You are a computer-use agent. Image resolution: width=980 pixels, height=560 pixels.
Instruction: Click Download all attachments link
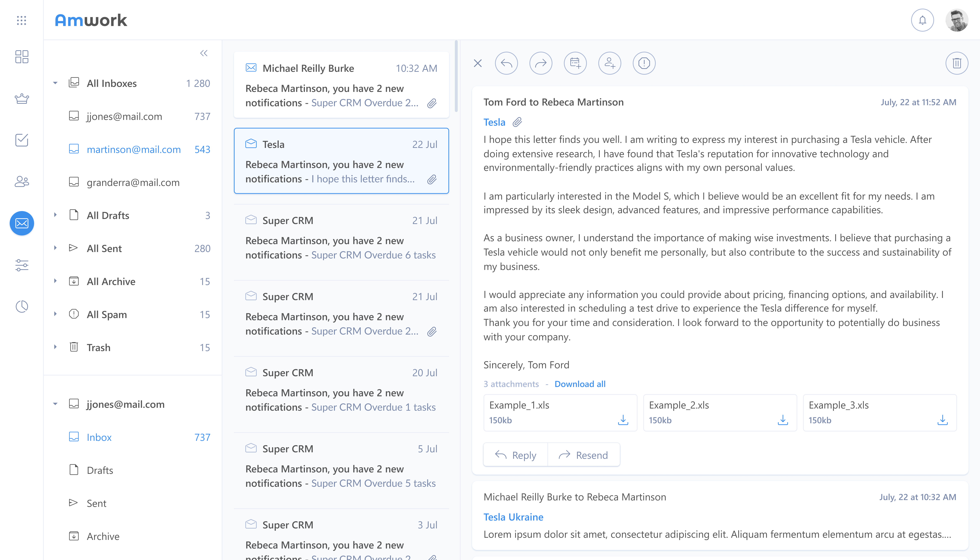(580, 384)
